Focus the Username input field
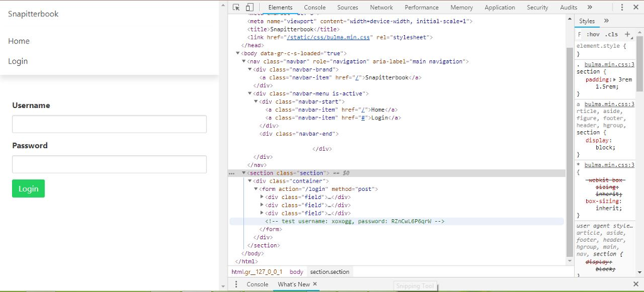644x292 pixels. pyautogui.click(x=109, y=124)
